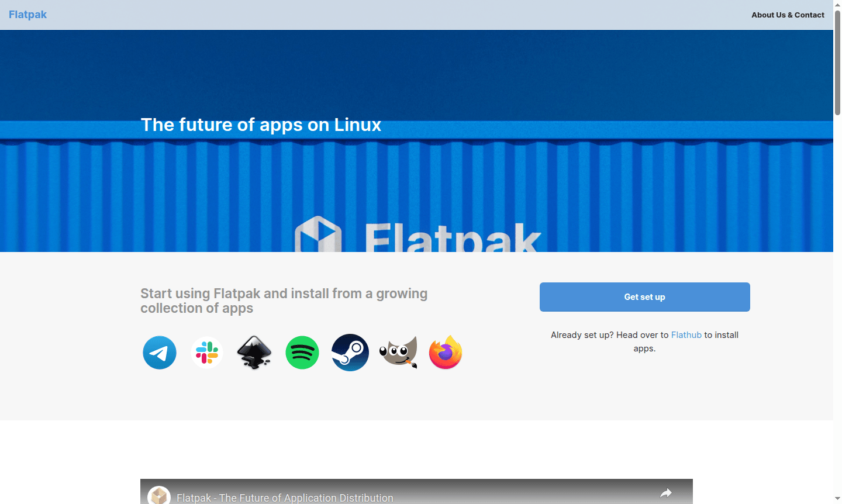Select the Inkscape app icon
Viewport: 842px width, 504px height.
[x=254, y=352]
